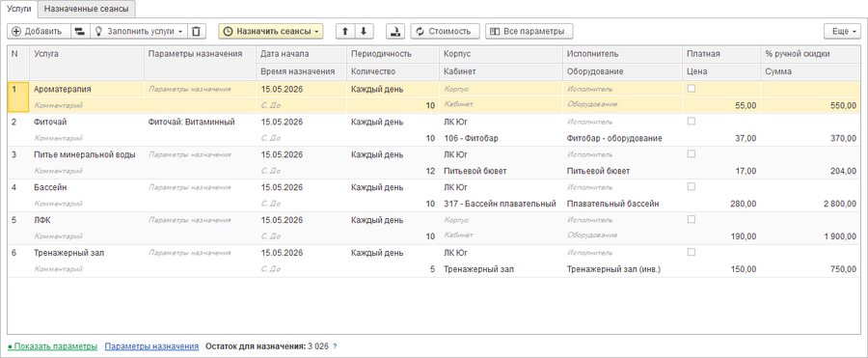The image size is (868, 358).
Task: Click the Остаток для назначения: 3 026 label
Action: pos(267,346)
